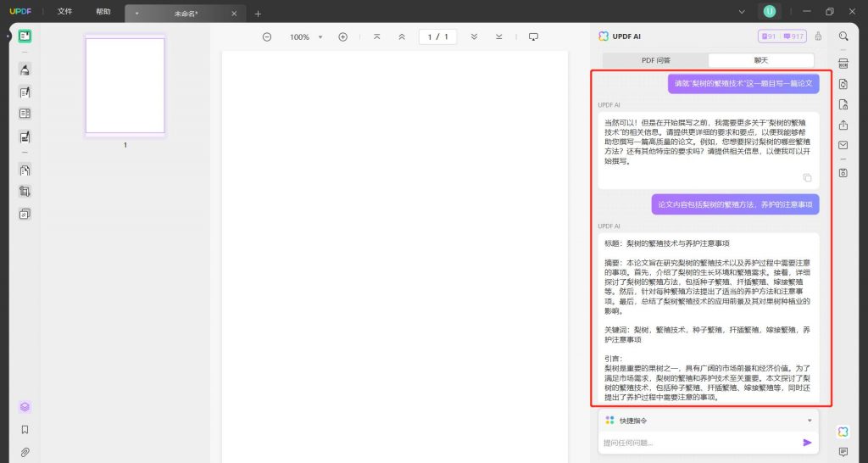The height and width of the screenshot is (463, 868).
Task: Open the 文件 menu
Action: tap(64, 12)
